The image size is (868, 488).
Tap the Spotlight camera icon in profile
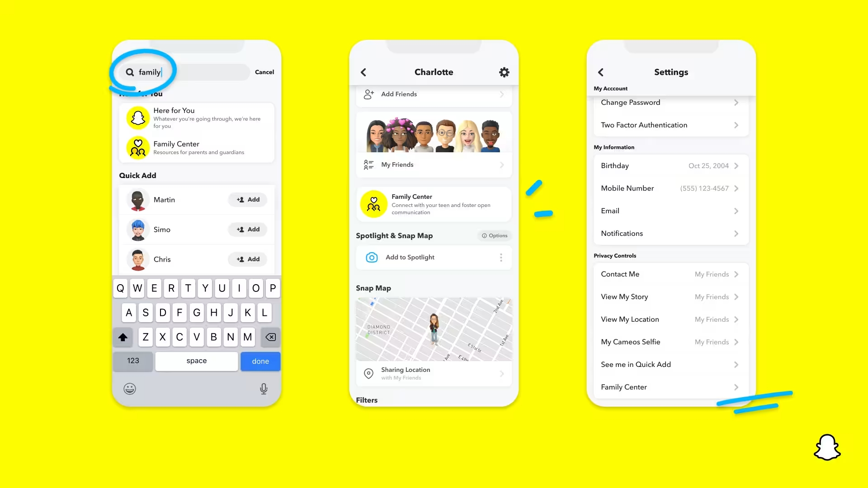(x=372, y=257)
